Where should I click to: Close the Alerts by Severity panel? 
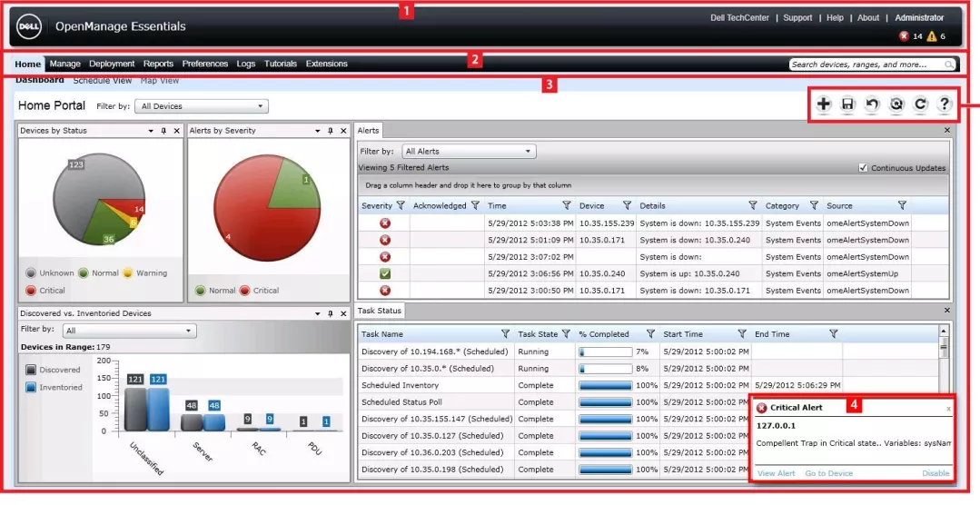[343, 131]
